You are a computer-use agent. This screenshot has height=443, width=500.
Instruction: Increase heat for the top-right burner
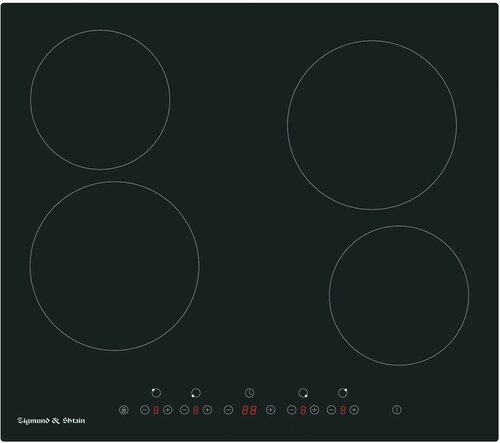(x=354, y=410)
